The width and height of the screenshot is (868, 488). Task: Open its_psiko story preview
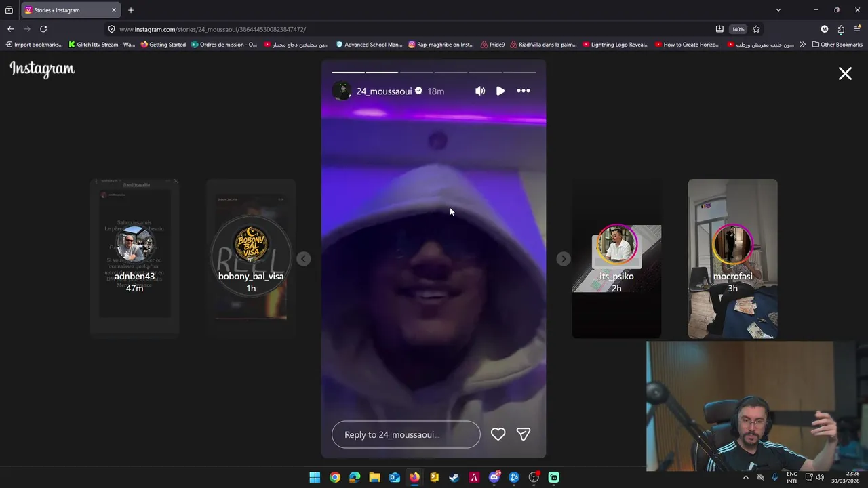pos(616,258)
